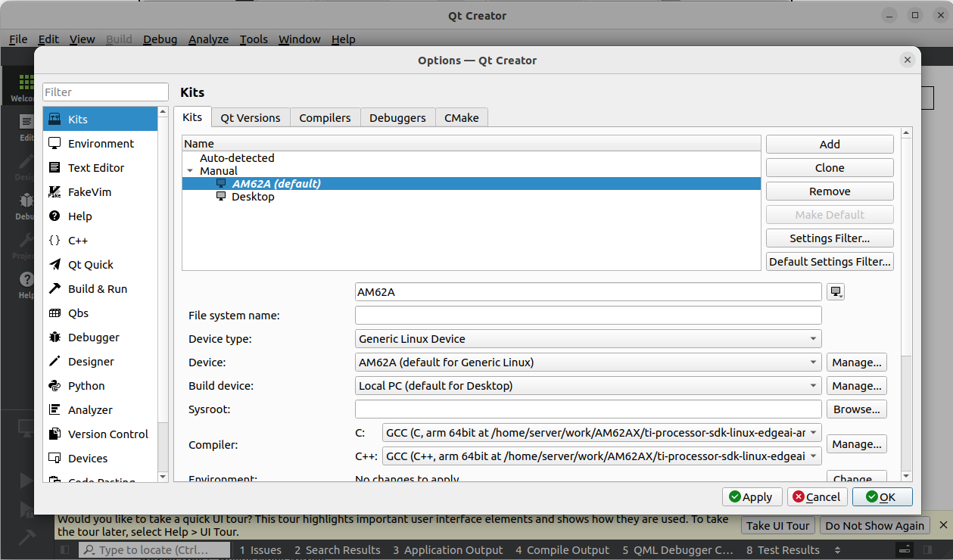Click the Take UI Tour button
This screenshot has height=560, width=953.
pyautogui.click(x=778, y=526)
